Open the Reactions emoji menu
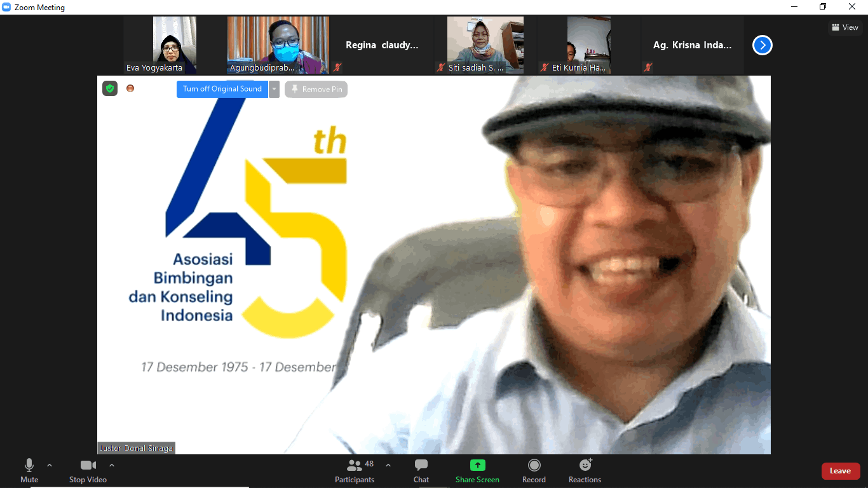This screenshot has height=488, width=868. click(x=585, y=465)
